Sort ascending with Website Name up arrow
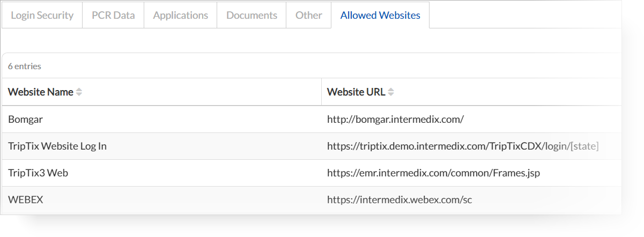The image size is (644, 237). (x=79, y=90)
